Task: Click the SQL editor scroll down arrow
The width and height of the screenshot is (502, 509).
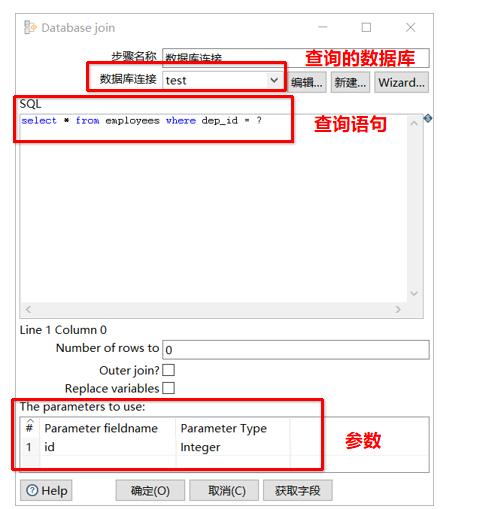Action: tap(414, 294)
